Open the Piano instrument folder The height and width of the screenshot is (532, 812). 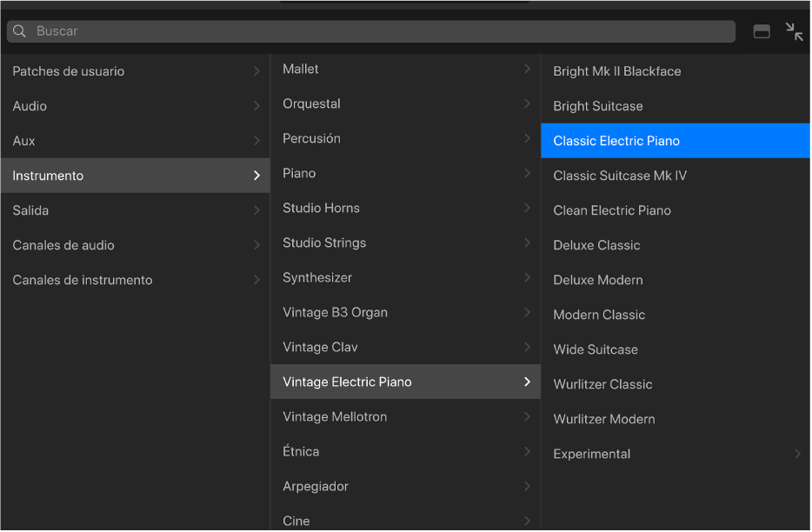[x=405, y=173]
